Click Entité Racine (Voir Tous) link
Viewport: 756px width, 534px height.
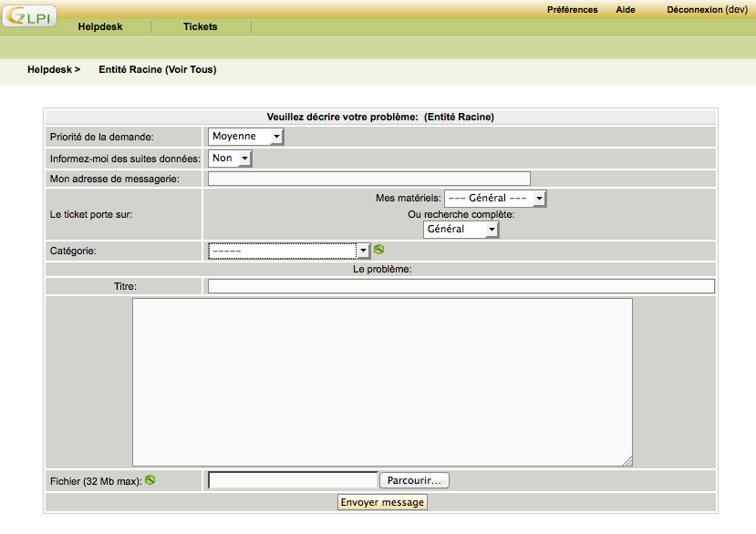pyautogui.click(x=157, y=69)
